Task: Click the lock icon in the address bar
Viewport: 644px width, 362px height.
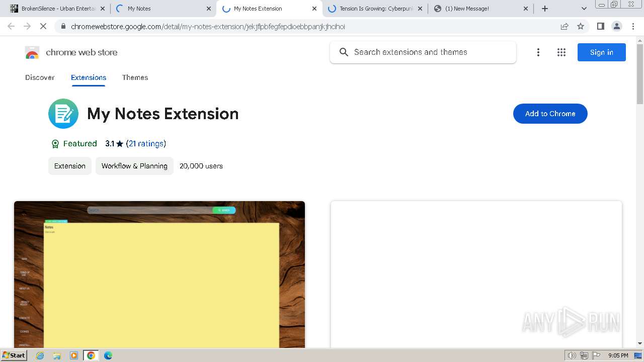Action: click(x=63, y=26)
